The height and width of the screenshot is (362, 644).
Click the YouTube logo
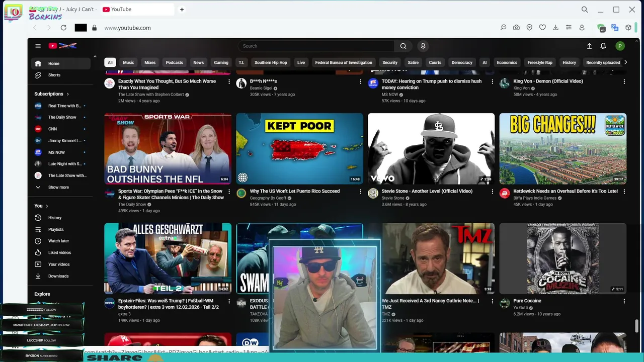coord(62,46)
